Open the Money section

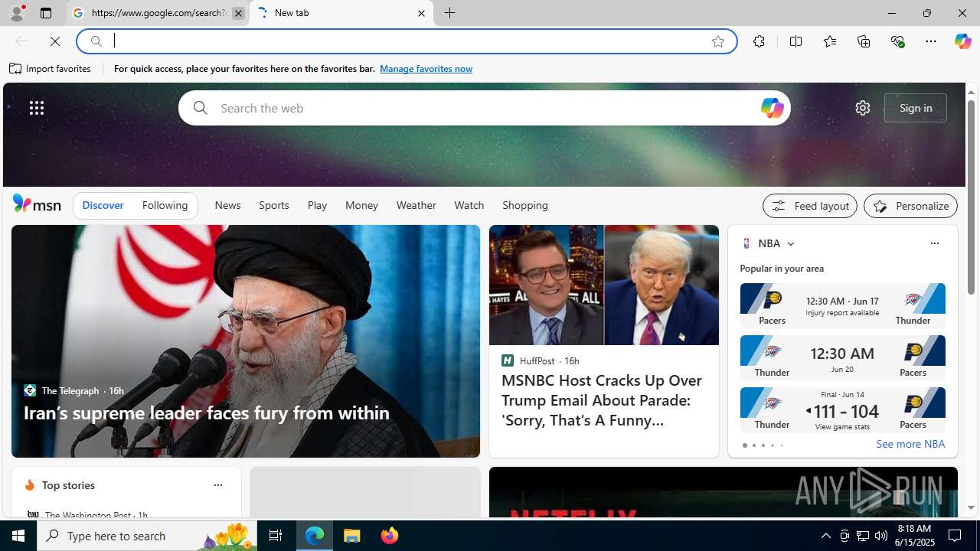click(x=361, y=205)
